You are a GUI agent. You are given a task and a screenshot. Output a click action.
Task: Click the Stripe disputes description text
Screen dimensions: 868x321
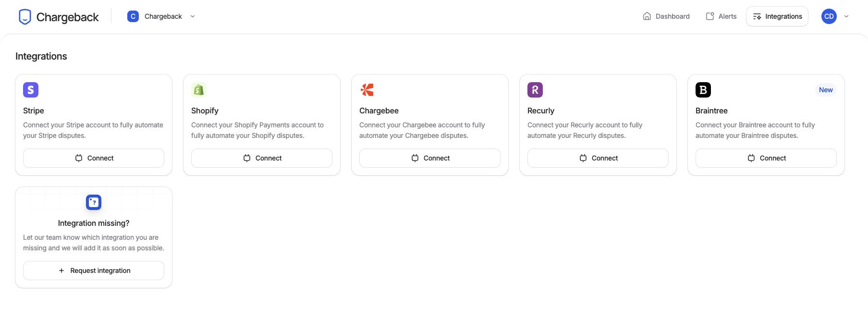click(93, 130)
